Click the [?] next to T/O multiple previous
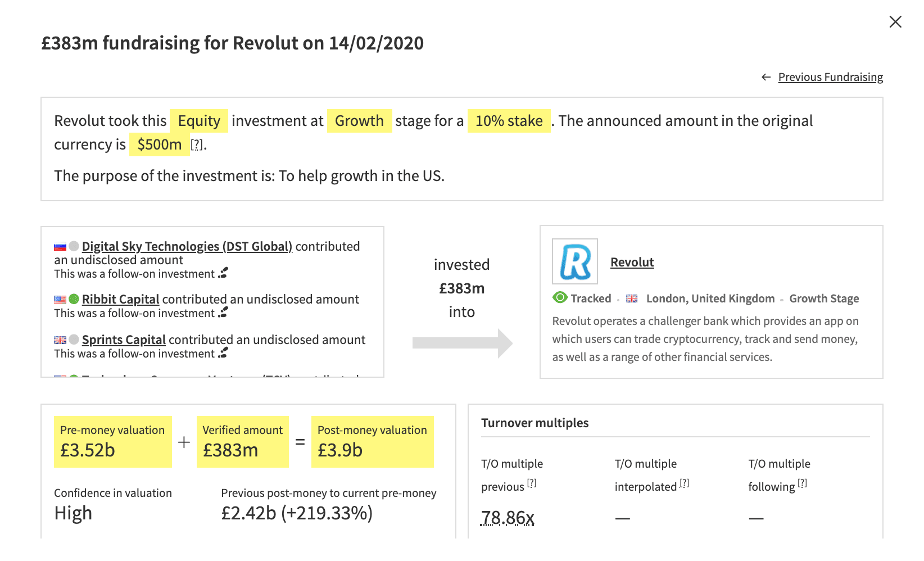The image size is (924, 561). click(532, 483)
